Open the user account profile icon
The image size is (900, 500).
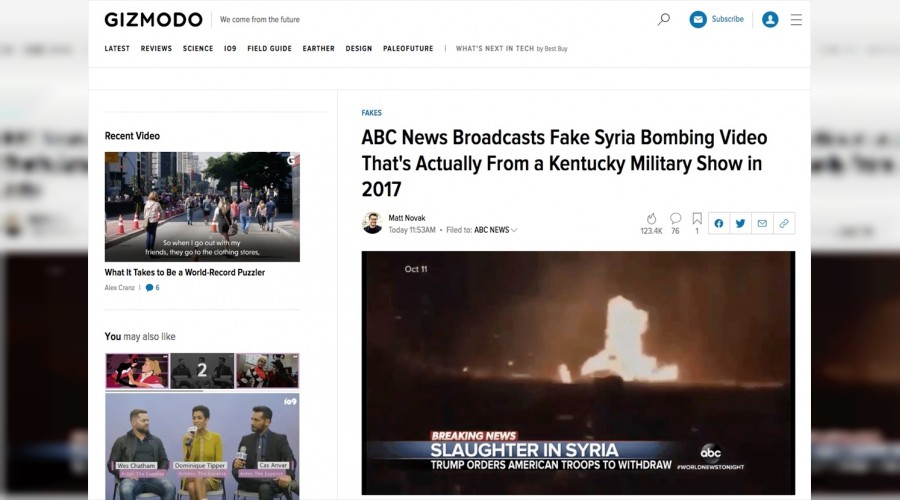pos(770,20)
